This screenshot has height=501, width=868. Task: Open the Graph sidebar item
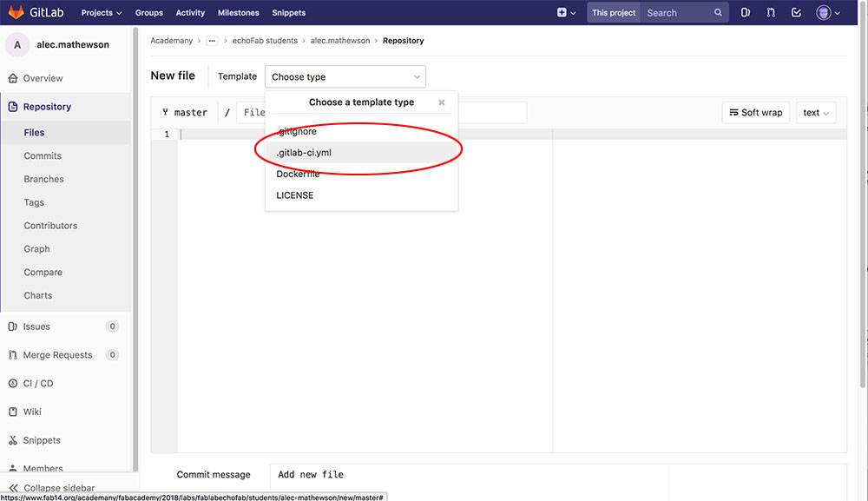click(66, 248)
